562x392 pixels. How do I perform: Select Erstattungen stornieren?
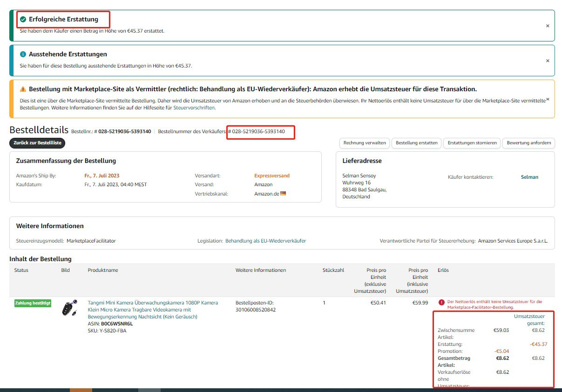[472, 143]
